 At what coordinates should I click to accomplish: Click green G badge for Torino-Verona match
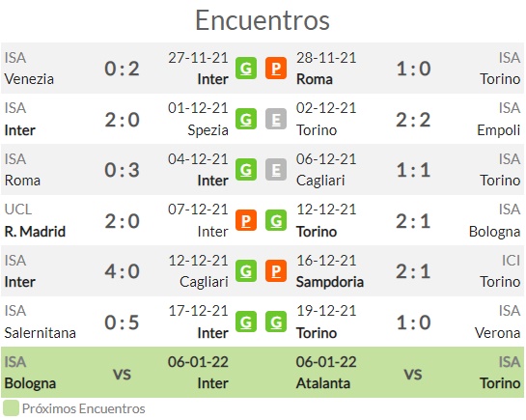[276, 322]
